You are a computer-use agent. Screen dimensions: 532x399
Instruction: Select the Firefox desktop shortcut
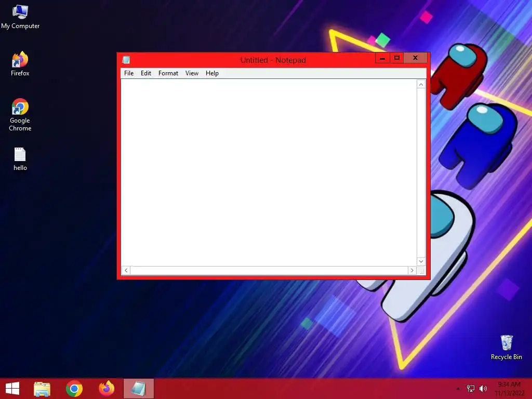[x=20, y=64]
